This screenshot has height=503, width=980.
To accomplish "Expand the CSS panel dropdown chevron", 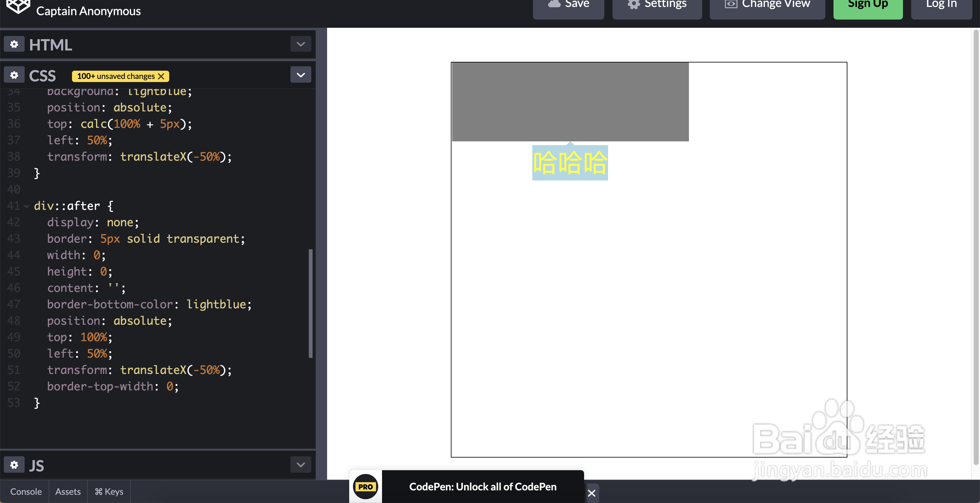I will (301, 75).
